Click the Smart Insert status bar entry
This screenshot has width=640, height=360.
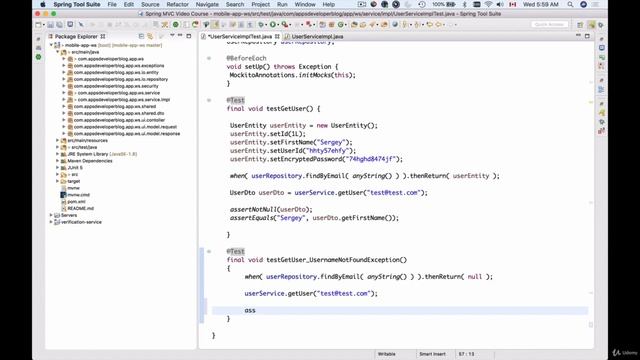tap(432, 354)
